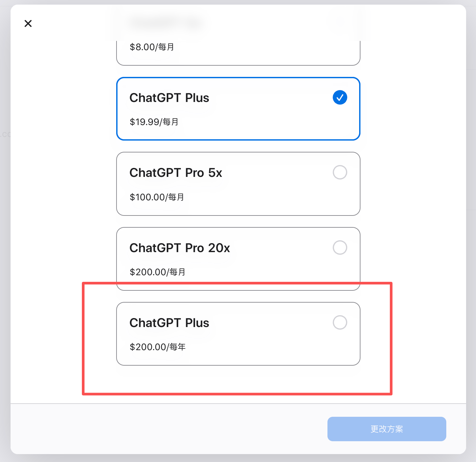Choose the $100.00/每月 plan card
This screenshot has width=476, height=462.
pos(238,184)
